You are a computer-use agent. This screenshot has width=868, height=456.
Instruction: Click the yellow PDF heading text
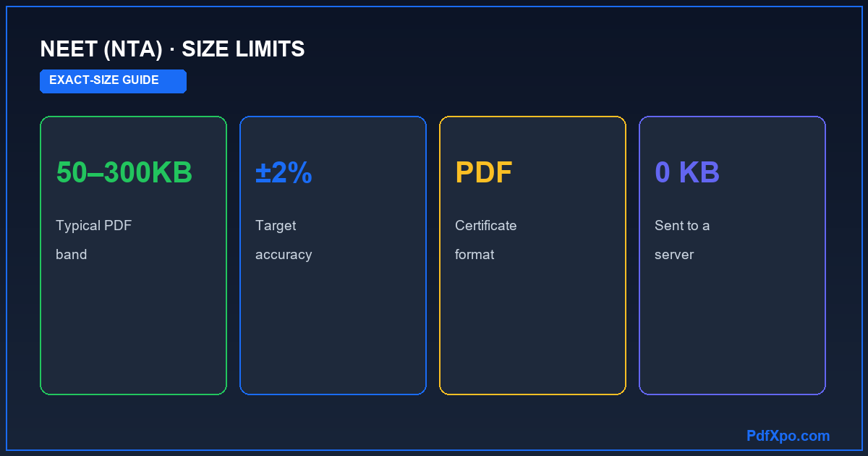click(x=484, y=173)
